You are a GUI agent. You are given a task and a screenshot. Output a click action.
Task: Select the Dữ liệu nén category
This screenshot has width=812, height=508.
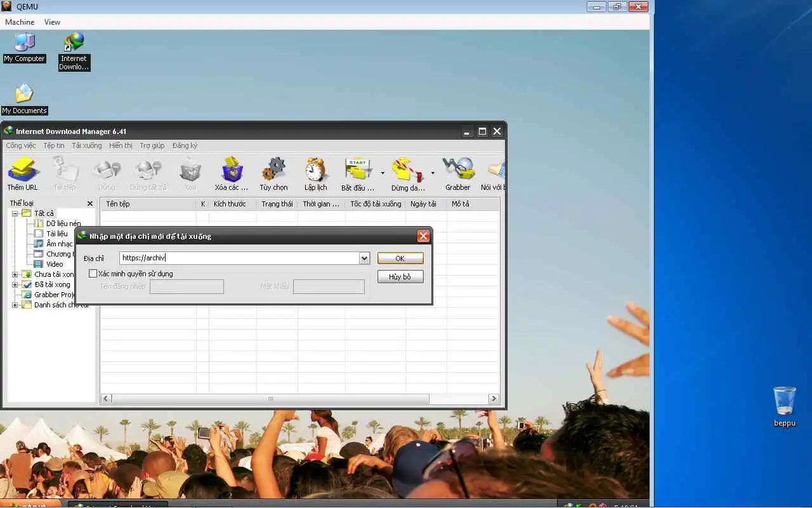click(x=63, y=224)
